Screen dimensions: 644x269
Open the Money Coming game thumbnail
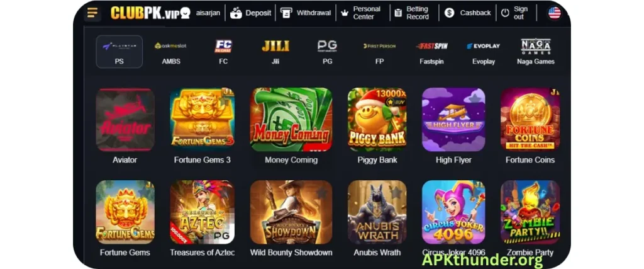[x=291, y=120]
